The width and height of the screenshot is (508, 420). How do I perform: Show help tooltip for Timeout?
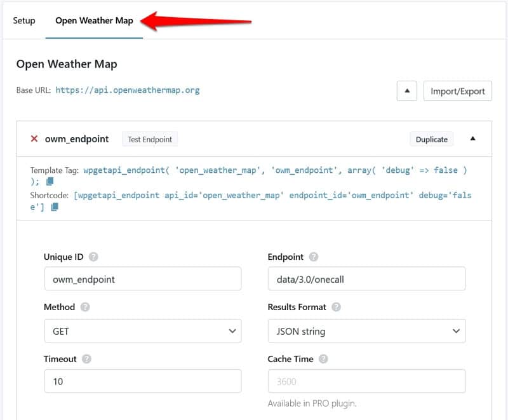[86, 359]
